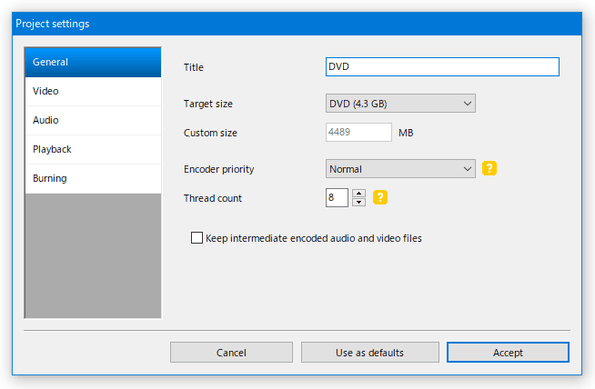Open the Playback settings tab
595x389 pixels.
[x=93, y=149]
